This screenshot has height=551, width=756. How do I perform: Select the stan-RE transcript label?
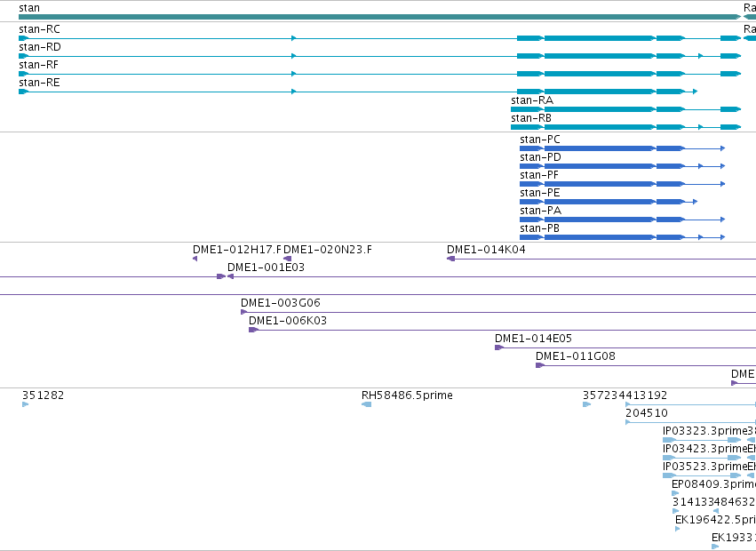(x=40, y=83)
